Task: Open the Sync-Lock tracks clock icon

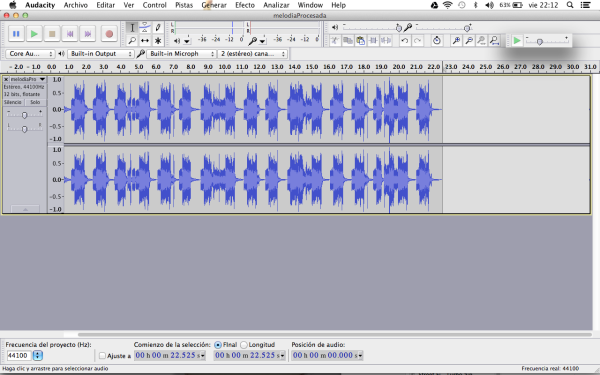Action: tap(437, 40)
